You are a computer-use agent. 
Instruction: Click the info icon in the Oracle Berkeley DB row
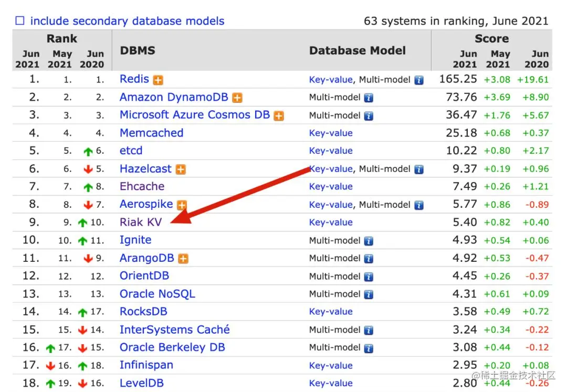(x=369, y=348)
